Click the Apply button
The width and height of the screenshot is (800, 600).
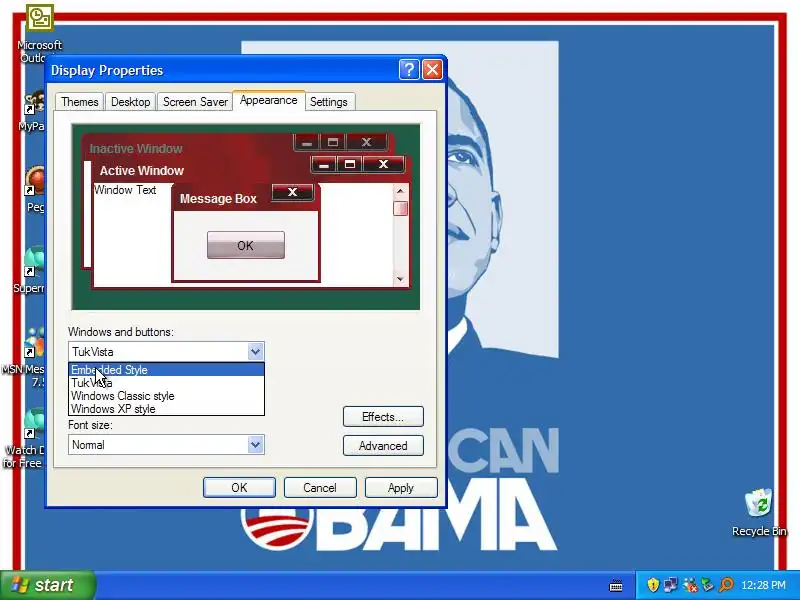tap(401, 488)
